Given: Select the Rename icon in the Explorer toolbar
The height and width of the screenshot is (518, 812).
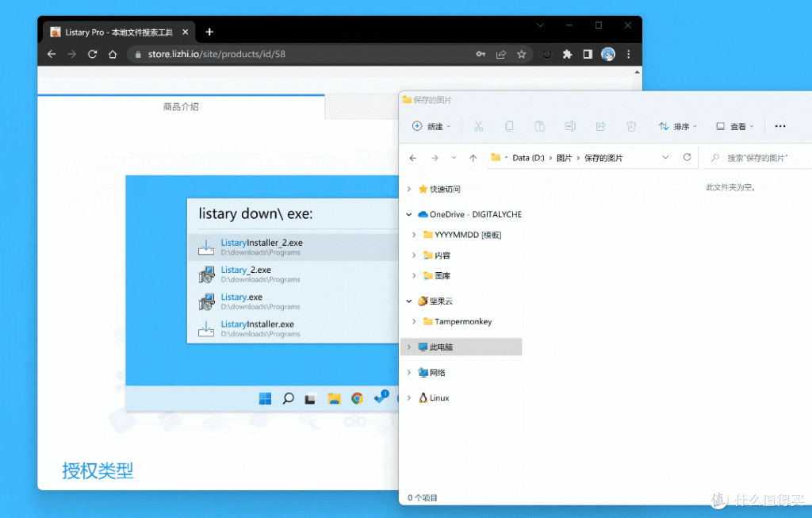Looking at the screenshot, I should (x=570, y=126).
